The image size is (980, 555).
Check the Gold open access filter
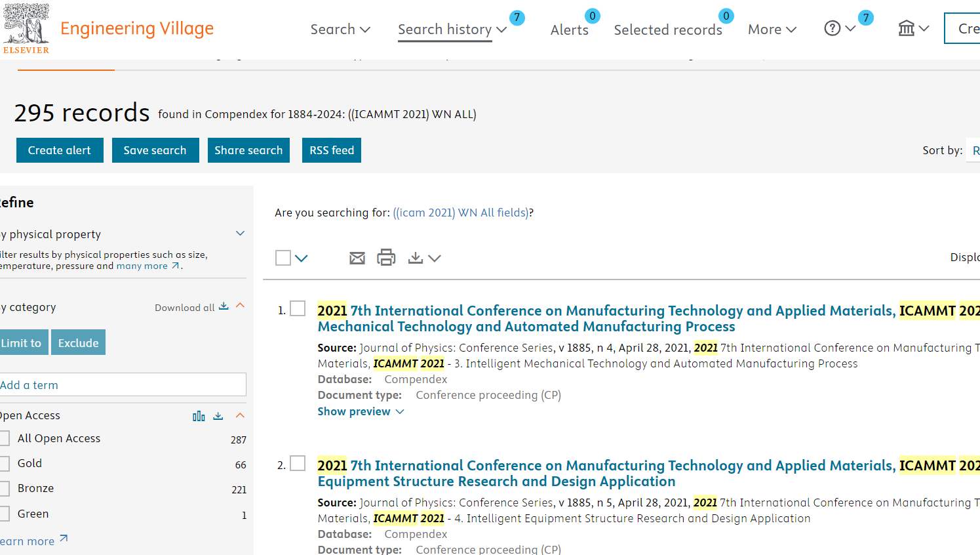pyautogui.click(x=4, y=463)
